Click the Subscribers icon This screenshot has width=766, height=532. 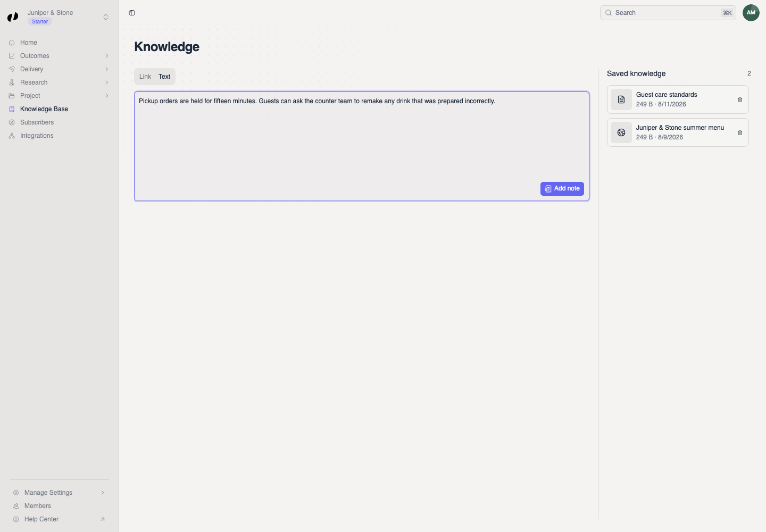[12, 122]
